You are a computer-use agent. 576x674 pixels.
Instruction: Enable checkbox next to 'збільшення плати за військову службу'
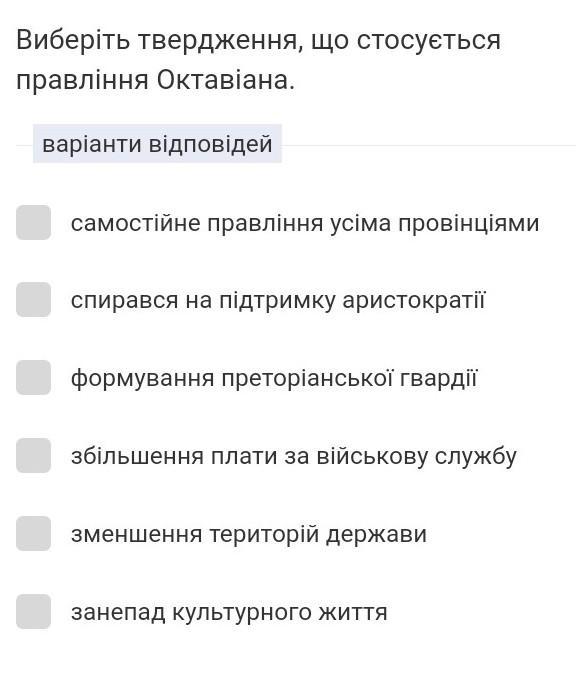(x=34, y=456)
